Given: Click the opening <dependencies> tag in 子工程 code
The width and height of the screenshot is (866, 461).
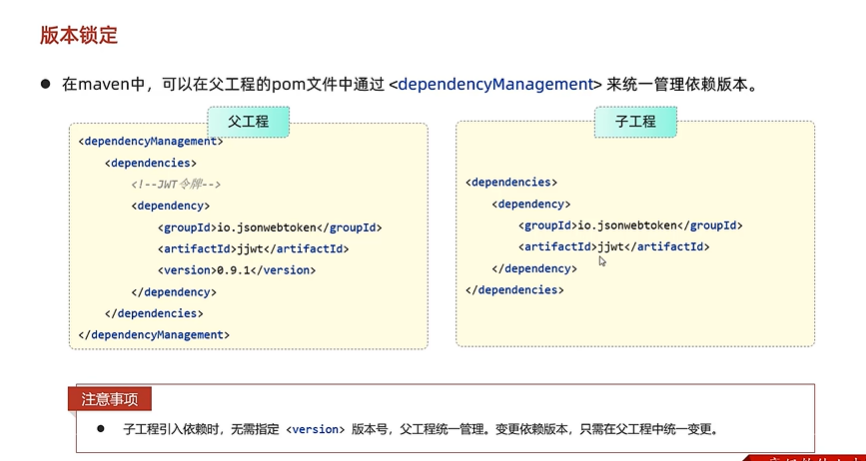Looking at the screenshot, I should (x=511, y=182).
